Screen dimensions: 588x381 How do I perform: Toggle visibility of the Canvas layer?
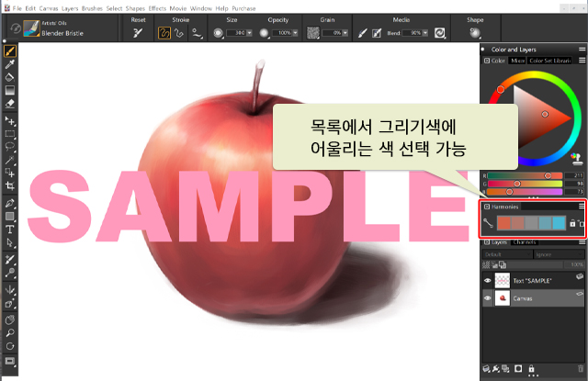[487, 298]
